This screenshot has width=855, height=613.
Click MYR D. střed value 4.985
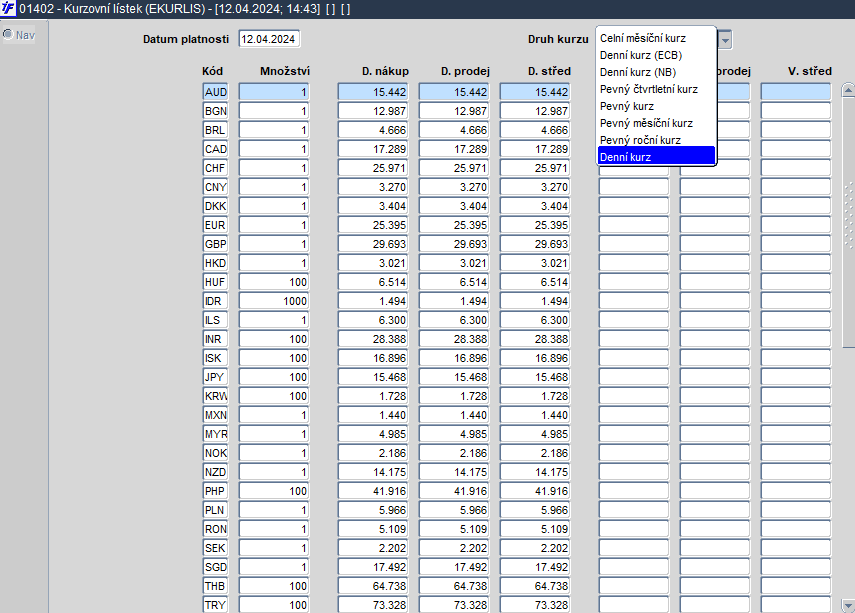coord(534,434)
